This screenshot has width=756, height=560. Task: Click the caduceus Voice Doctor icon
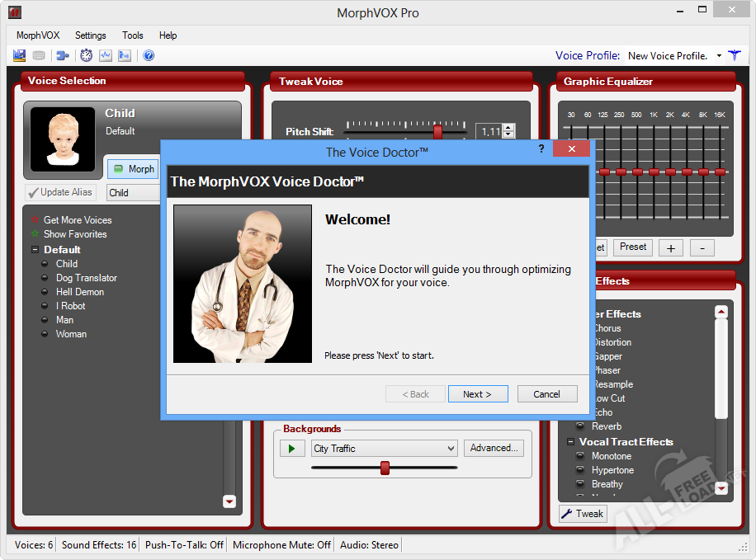point(734,55)
